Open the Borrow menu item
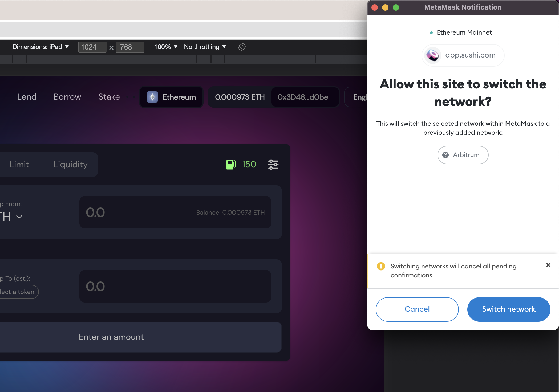 point(67,97)
